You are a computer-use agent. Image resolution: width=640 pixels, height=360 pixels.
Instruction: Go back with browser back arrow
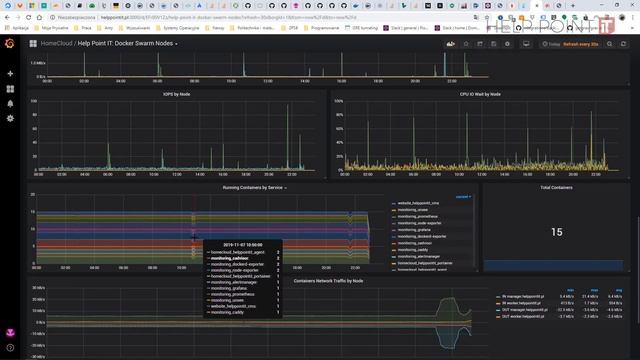tap(7, 18)
